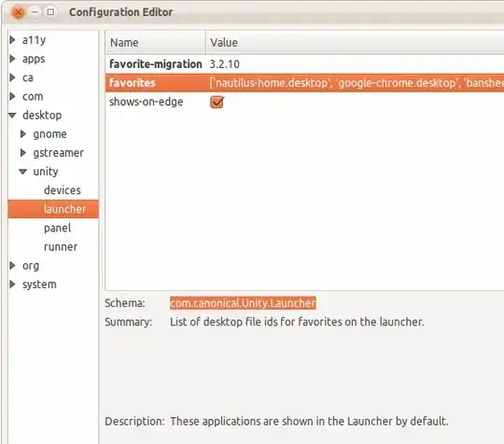Image resolution: width=504 pixels, height=444 pixels.
Task: Expand the a11y tree node
Action: [12, 40]
